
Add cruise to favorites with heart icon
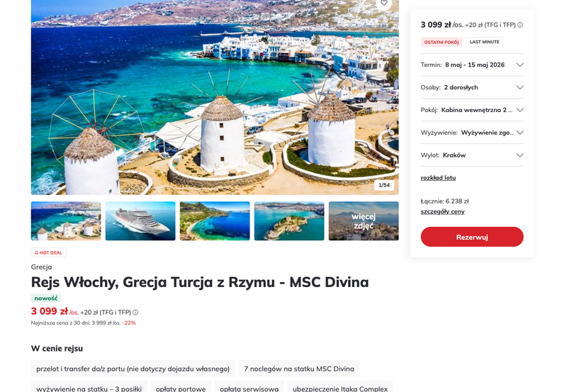pos(383,4)
